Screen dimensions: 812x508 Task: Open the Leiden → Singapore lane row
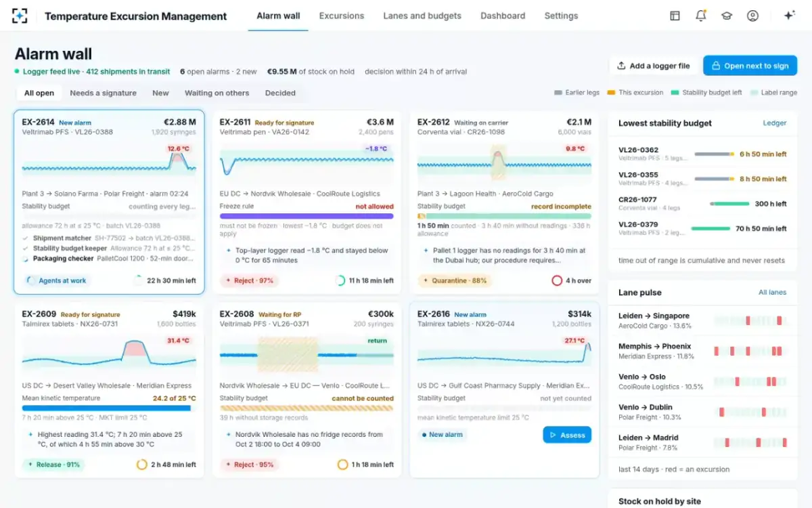[x=702, y=320]
